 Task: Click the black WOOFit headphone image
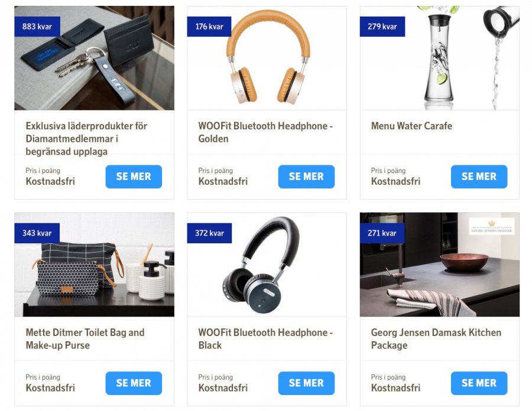coord(267,265)
